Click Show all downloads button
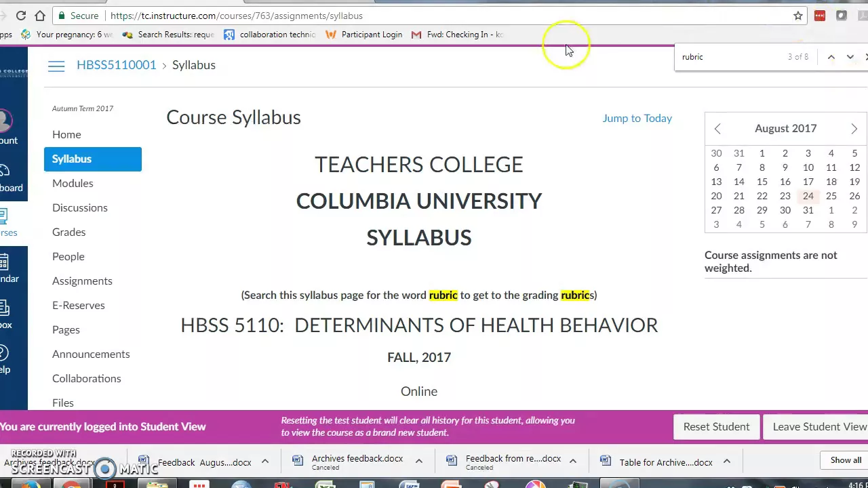The image size is (868, 488). [846, 460]
